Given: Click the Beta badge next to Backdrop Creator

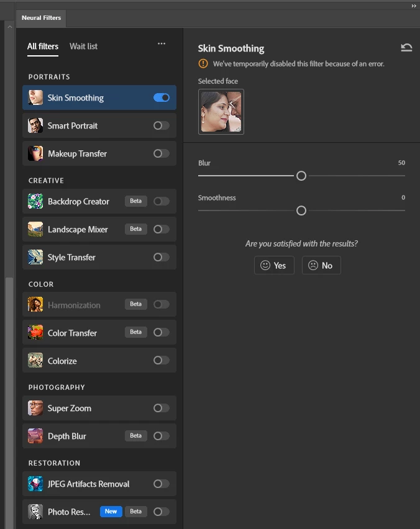Looking at the screenshot, I should [x=135, y=201].
